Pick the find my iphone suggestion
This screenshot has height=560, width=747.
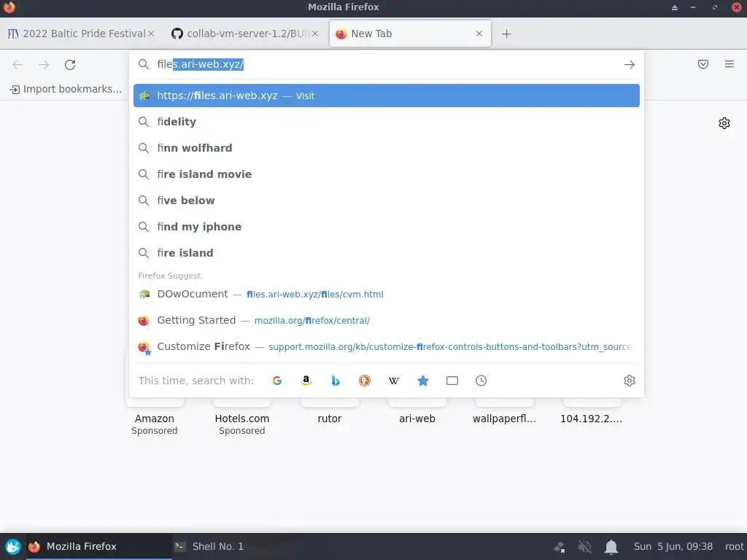[387, 227]
